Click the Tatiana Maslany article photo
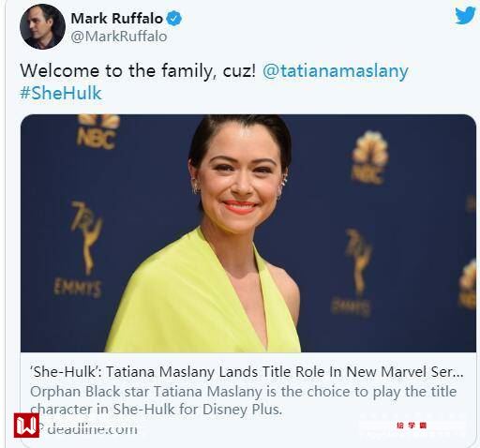 248,233
